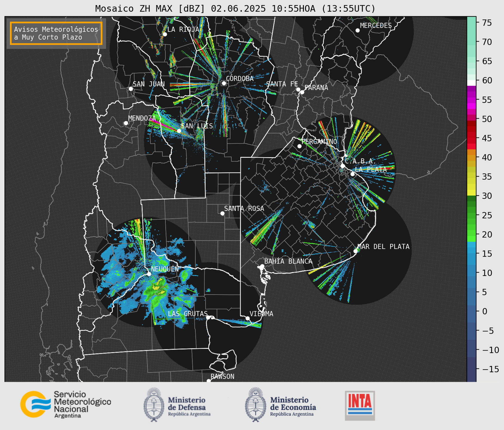
Task: Click the Córdoba city marker dot
Action: (x=224, y=83)
